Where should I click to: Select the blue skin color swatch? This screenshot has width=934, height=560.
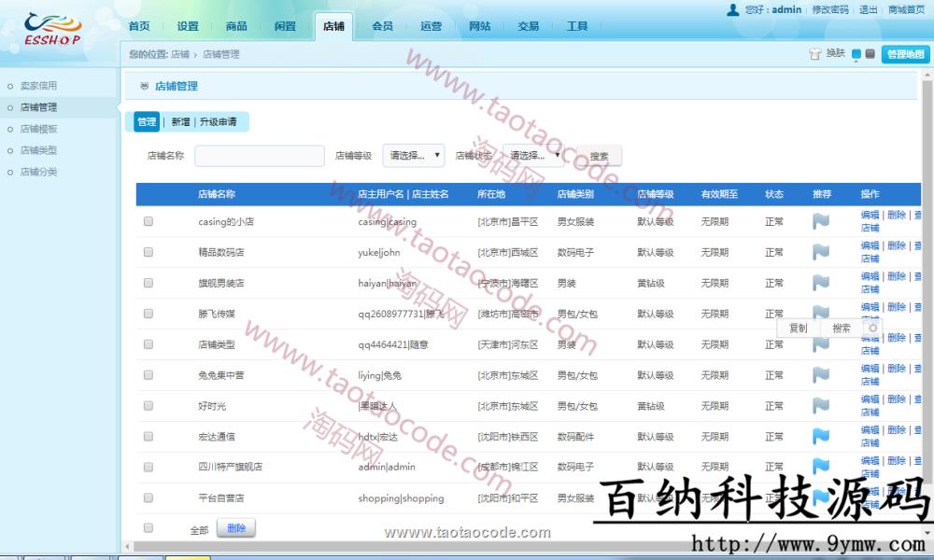click(855, 53)
